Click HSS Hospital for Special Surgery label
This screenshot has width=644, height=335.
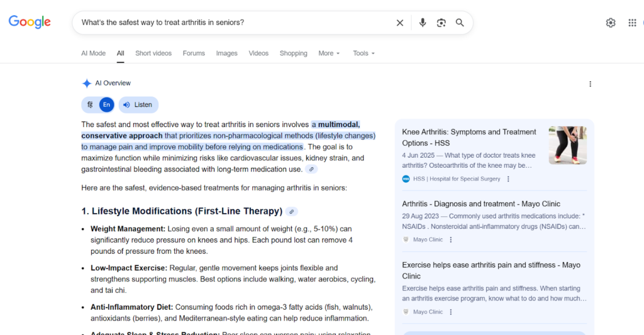[x=457, y=179]
